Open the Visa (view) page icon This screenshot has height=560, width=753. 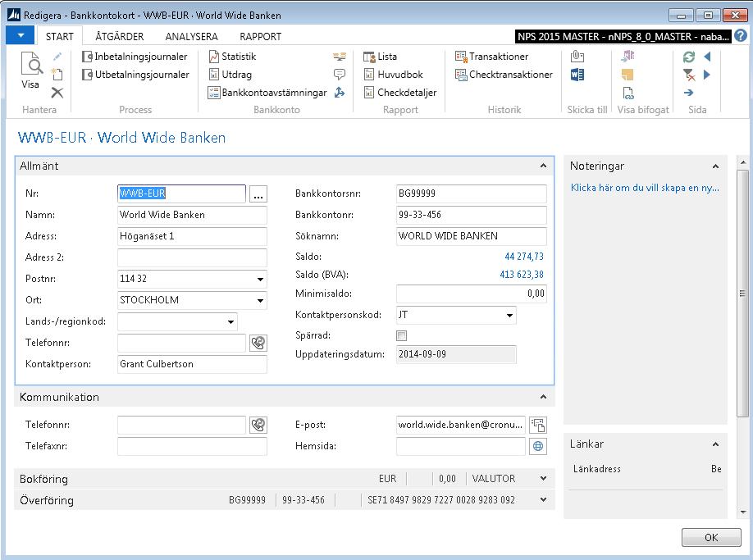30,70
